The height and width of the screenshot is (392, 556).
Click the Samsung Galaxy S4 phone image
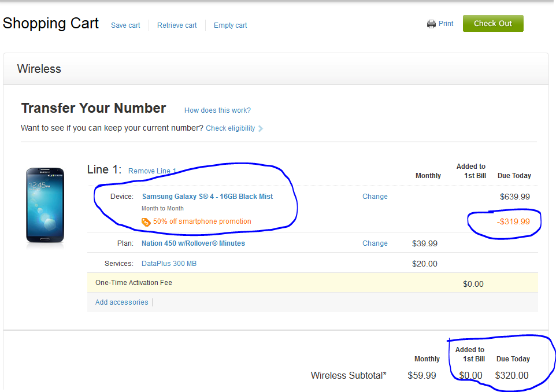click(45, 205)
